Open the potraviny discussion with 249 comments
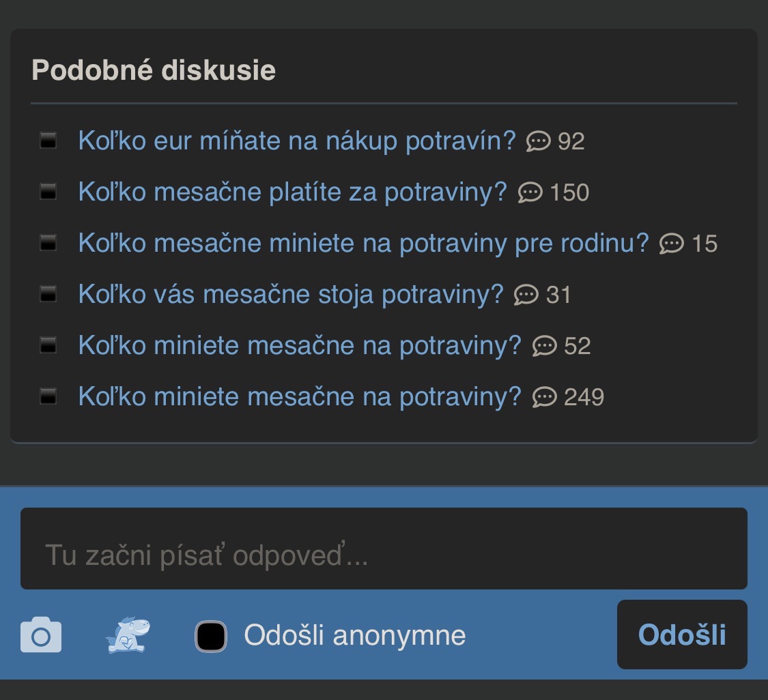 point(300,397)
